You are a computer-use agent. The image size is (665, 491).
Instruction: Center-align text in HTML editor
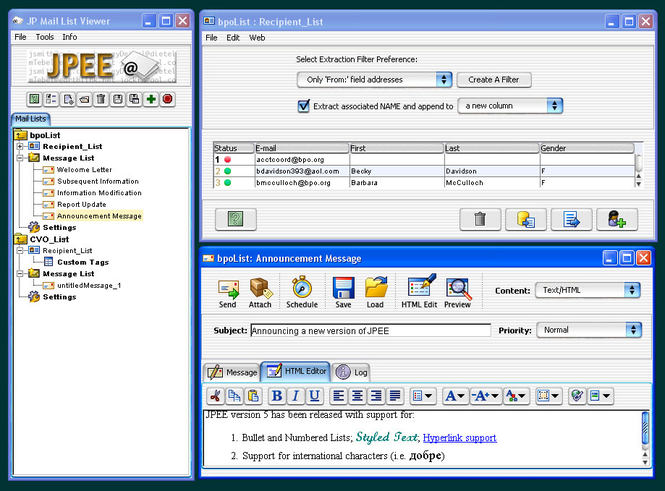(357, 396)
